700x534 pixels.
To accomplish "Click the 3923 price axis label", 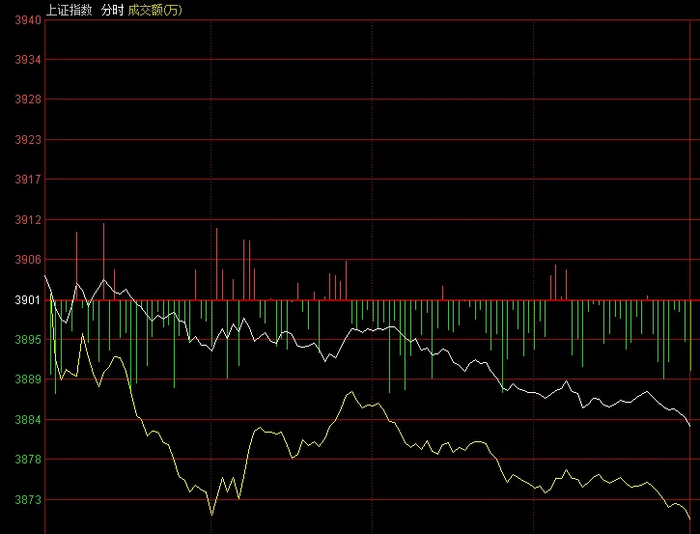I will tap(28, 140).
